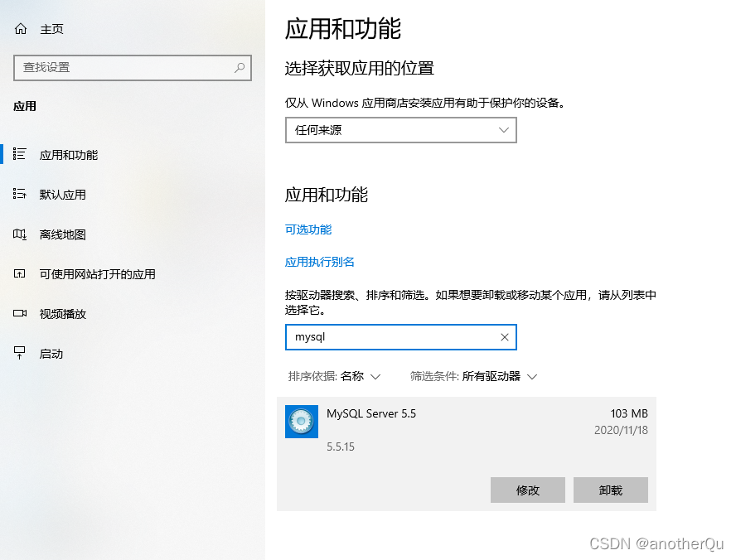
Task: Select 默认应用 in the sidebar
Action: tap(63, 195)
